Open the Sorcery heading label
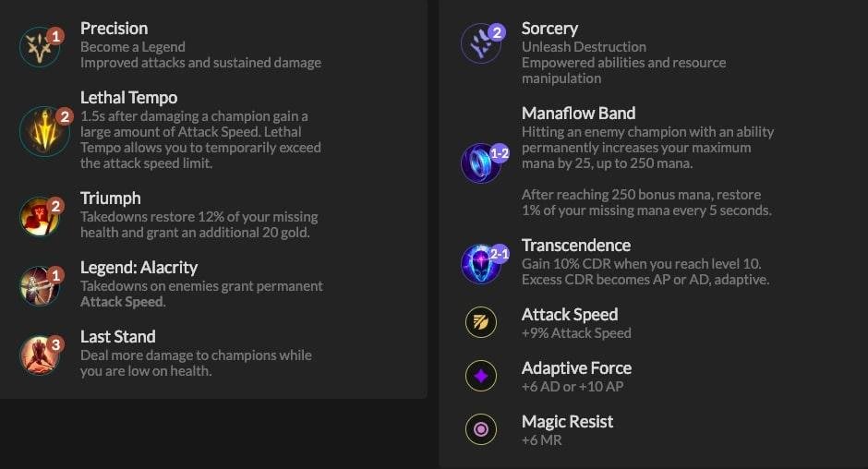 549,29
